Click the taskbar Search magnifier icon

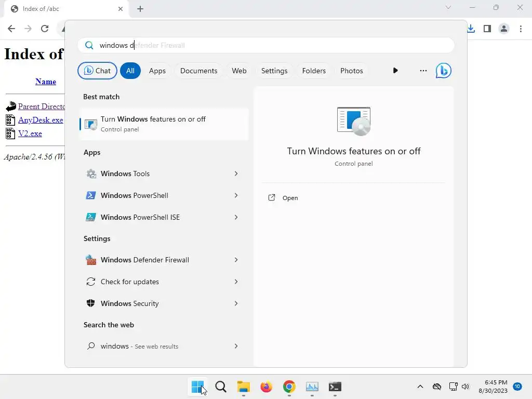(x=220, y=387)
